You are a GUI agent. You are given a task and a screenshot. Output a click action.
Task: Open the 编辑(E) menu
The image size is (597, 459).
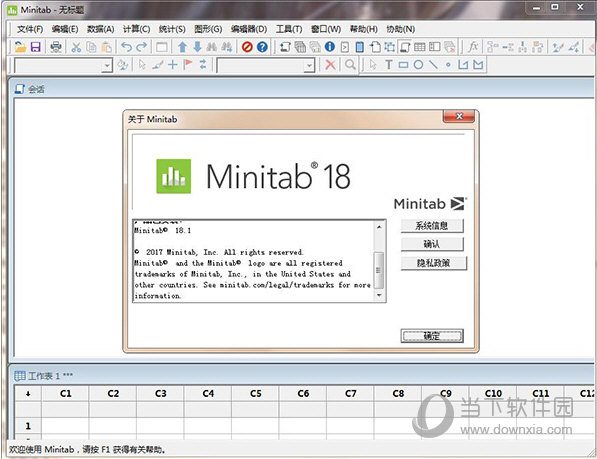[x=65, y=29]
